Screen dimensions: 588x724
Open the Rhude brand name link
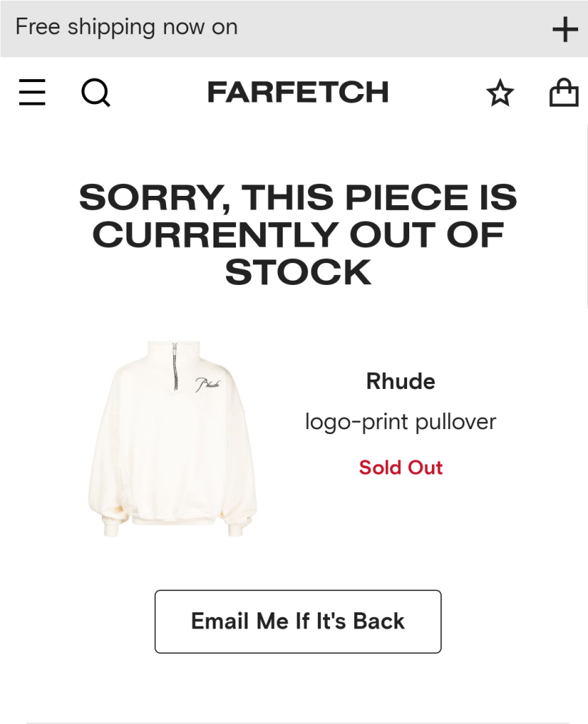point(400,382)
